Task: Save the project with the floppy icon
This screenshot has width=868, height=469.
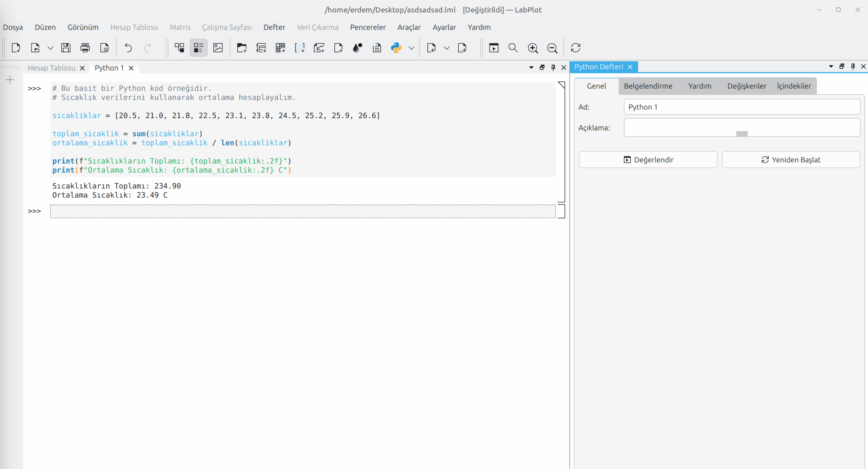Action: click(66, 48)
